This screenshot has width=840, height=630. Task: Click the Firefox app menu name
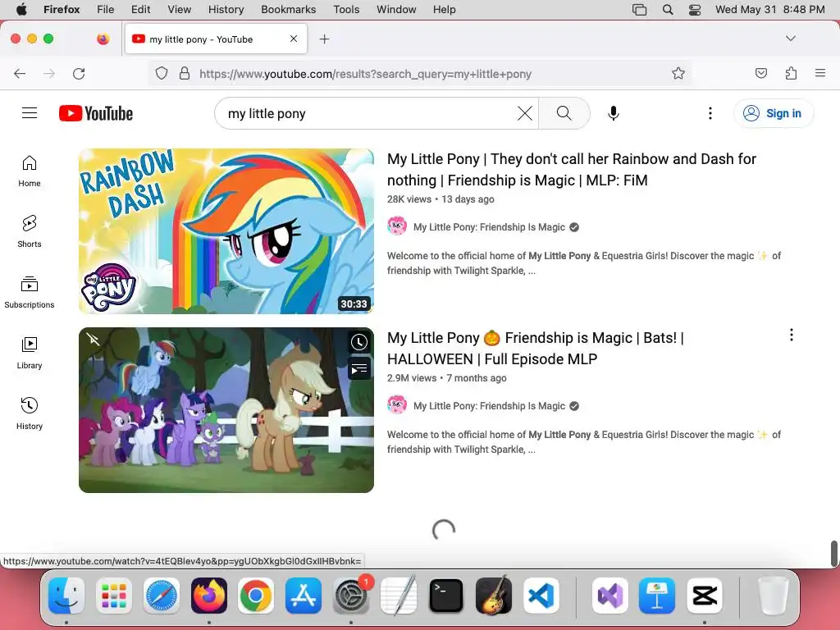point(62,9)
